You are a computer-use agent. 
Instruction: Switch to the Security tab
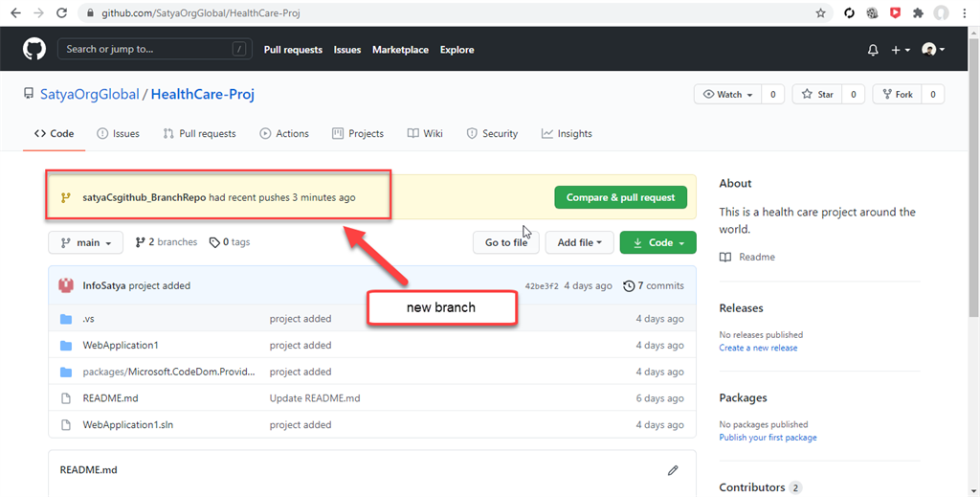coord(493,133)
